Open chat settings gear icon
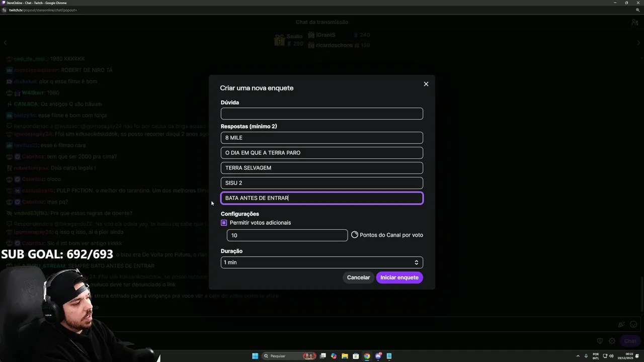Viewport: 644px width, 362px height. tap(612, 341)
